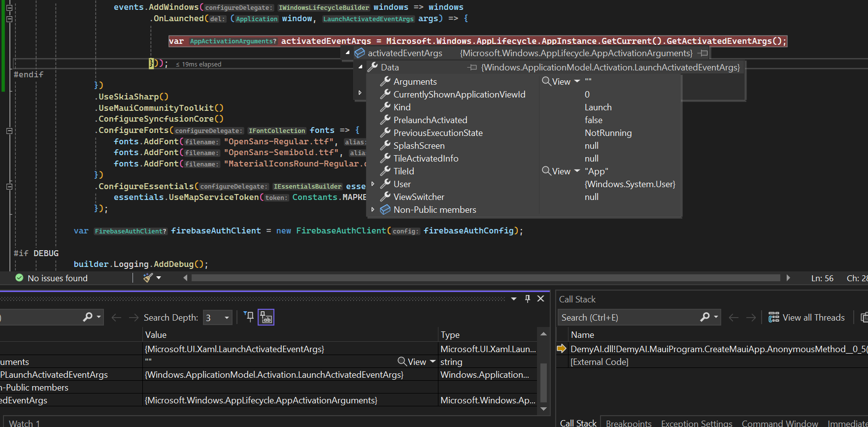
Task: Click the watch panel scroll down arrow
Action: [544, 409]
